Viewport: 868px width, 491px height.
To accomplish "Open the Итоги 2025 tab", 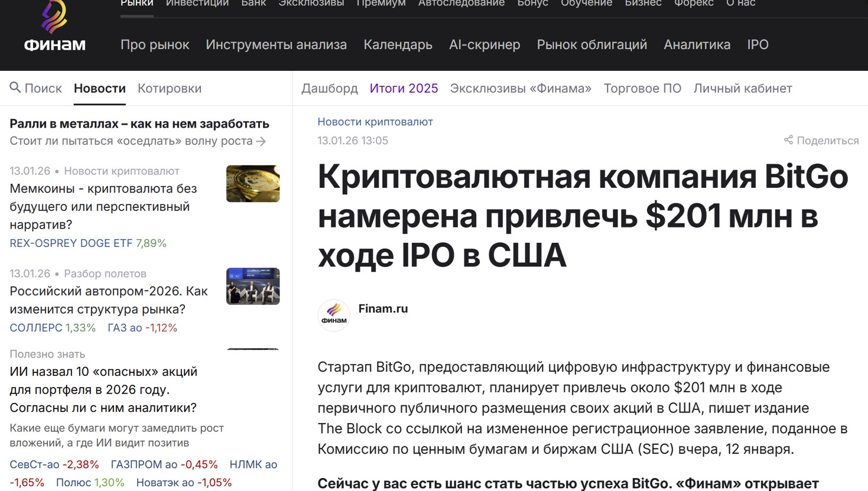I will coord(404,89).
